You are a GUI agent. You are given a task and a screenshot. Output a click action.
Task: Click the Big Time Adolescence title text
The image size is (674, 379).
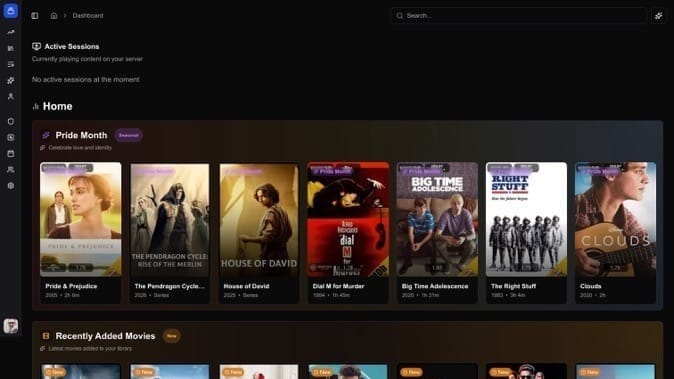(x=435, y=286)
